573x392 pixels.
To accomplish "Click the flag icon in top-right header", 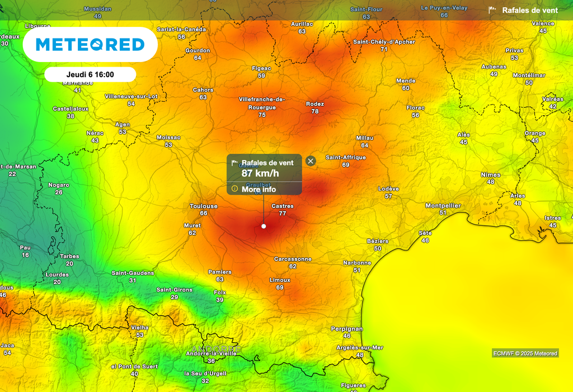I will [492, 10].
